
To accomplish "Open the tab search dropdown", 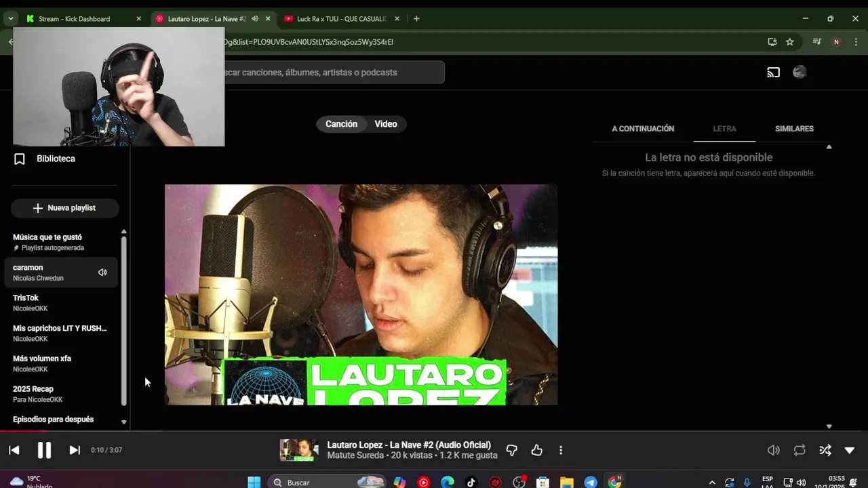I will tap(10, 19).
